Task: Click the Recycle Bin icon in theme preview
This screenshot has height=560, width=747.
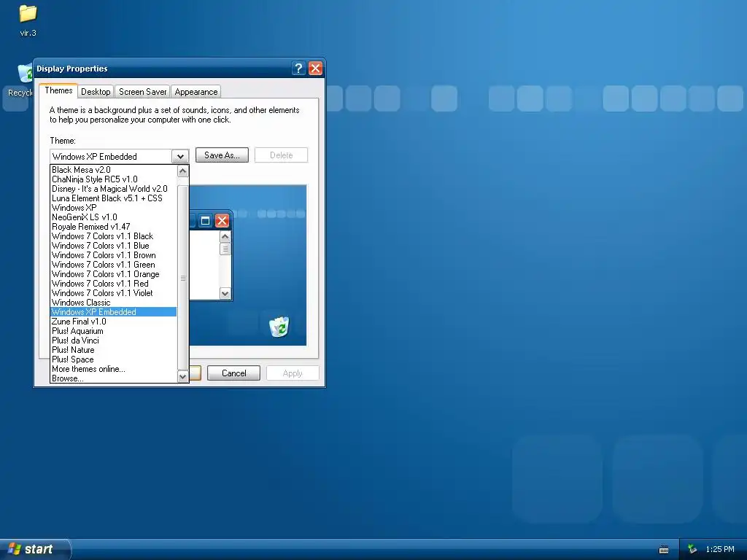Action: pyautogui.click(x=279, y=326)
